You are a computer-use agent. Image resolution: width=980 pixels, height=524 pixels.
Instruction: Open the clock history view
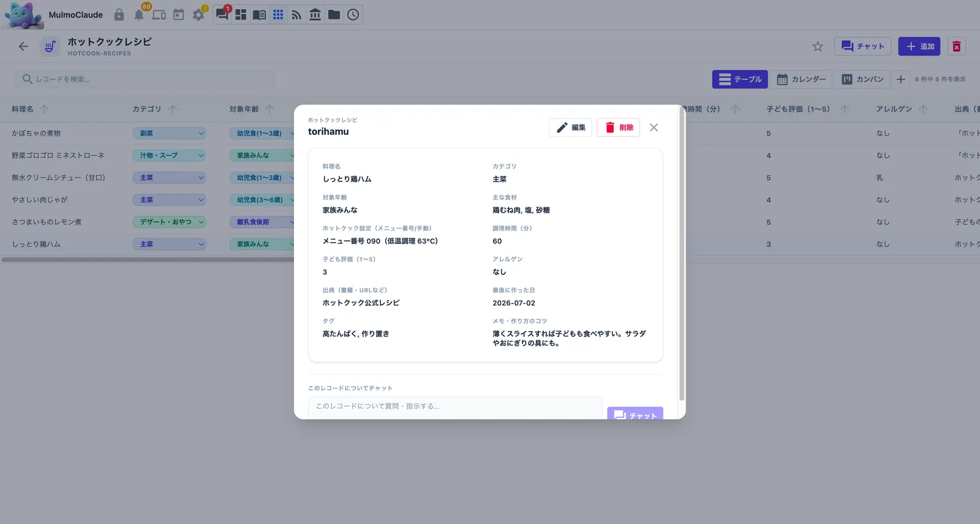[x=353, y=15]
